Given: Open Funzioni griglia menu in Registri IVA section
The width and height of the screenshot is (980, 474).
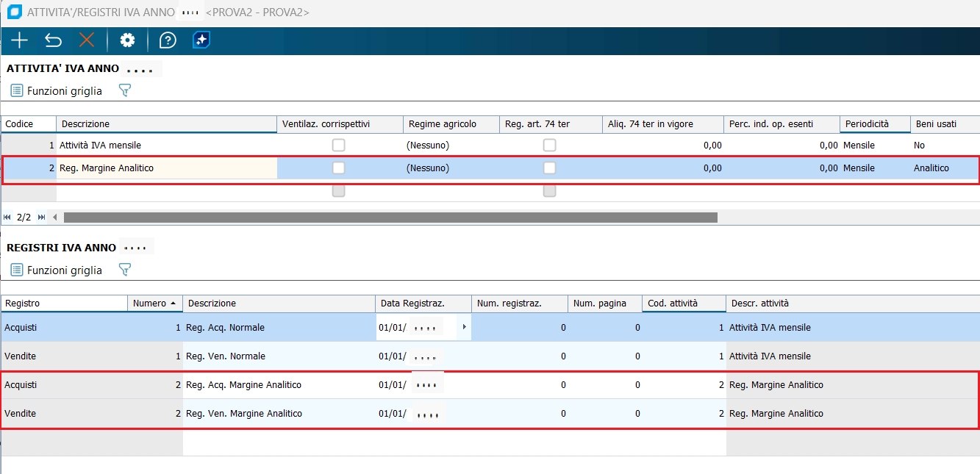Looking at the screenshot, I should click(57, 270).
